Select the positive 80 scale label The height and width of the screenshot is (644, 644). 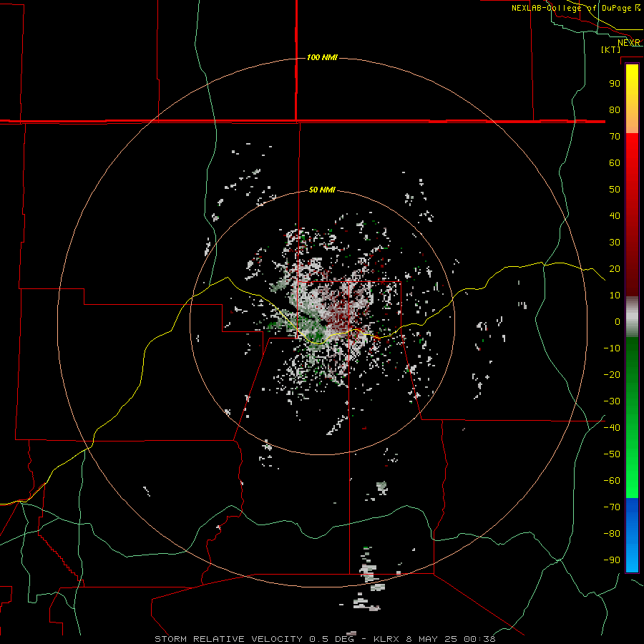coord(615,110)
